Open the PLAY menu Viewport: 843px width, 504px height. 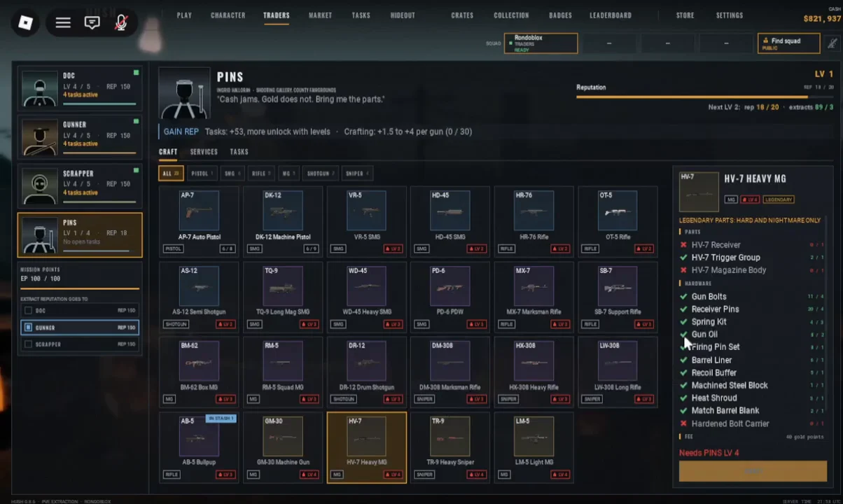pyautogui.click(x=184, y=15)
